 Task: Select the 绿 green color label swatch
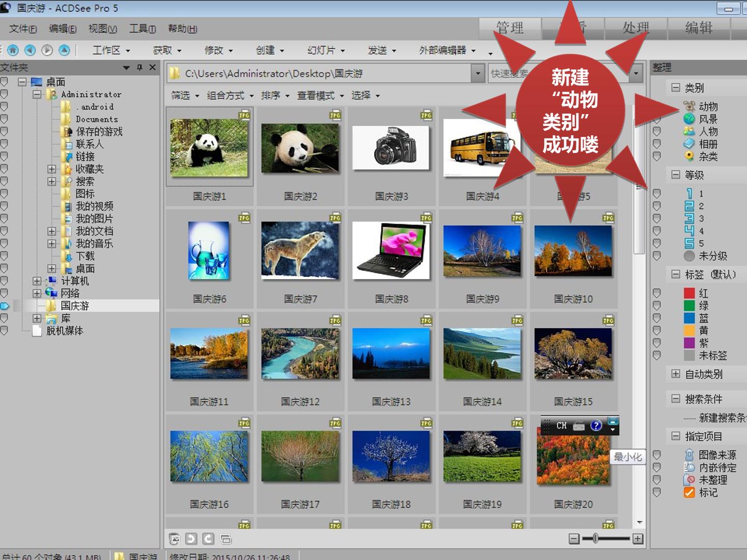[689, 305]
